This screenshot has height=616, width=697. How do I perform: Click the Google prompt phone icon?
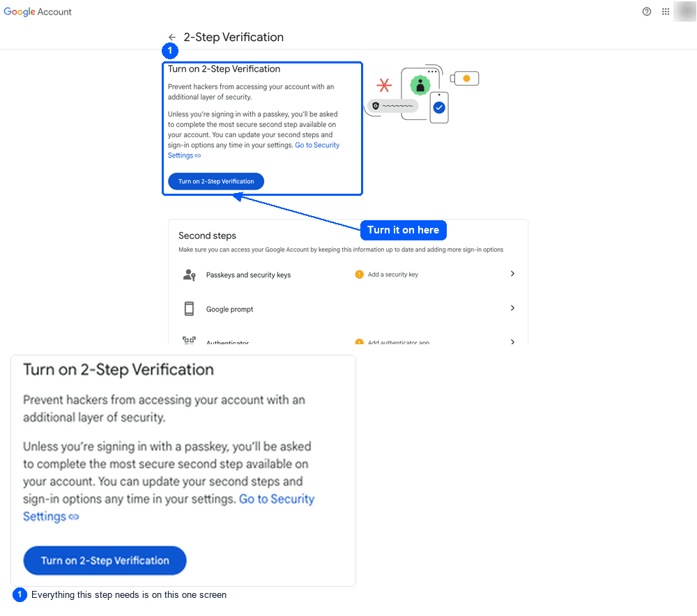pos(189,309)
